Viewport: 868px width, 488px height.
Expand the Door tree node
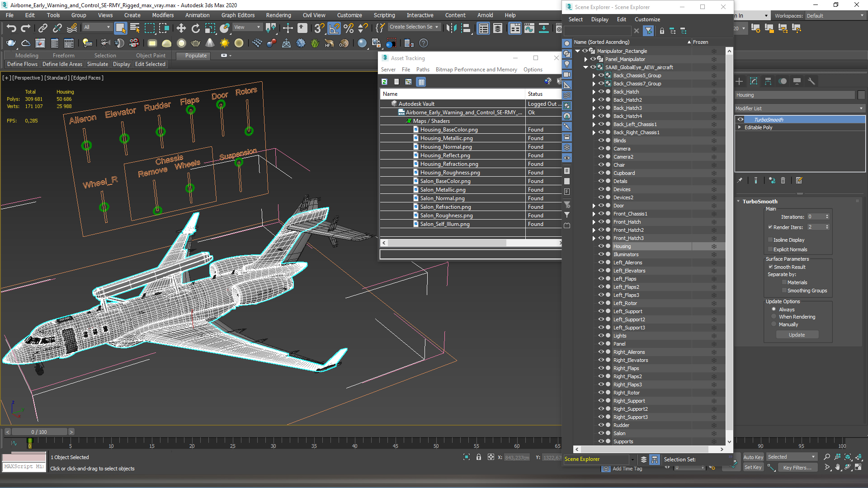594,206
